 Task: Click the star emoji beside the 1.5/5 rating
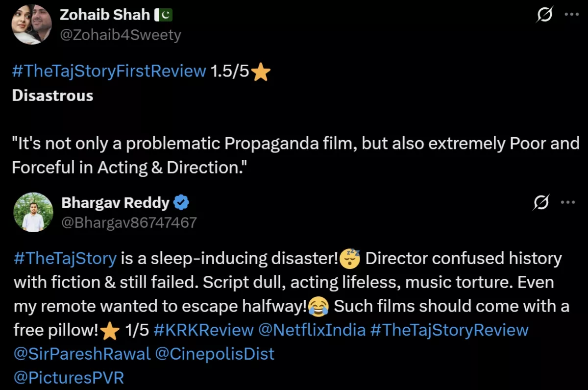point(261,71)
